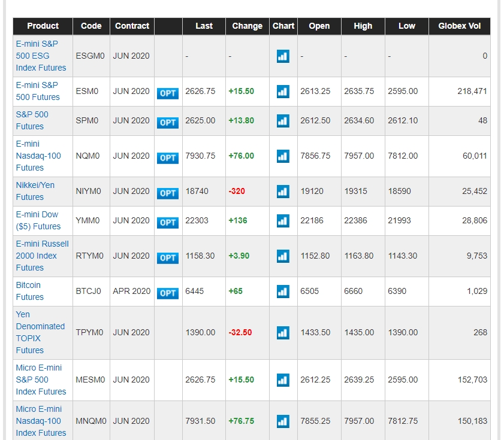Image resolution: width=504 pixels, height=440 pixels.
Task: Open E-mini S&P 500 Futures product link
Action: [x=38, y=91]
